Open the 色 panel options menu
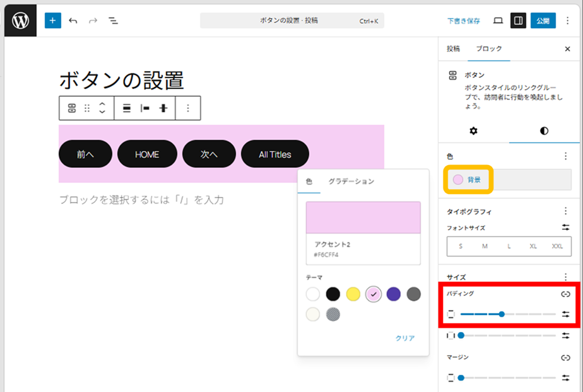This screenshot has height=392, width=583. [x=565, y=156]
